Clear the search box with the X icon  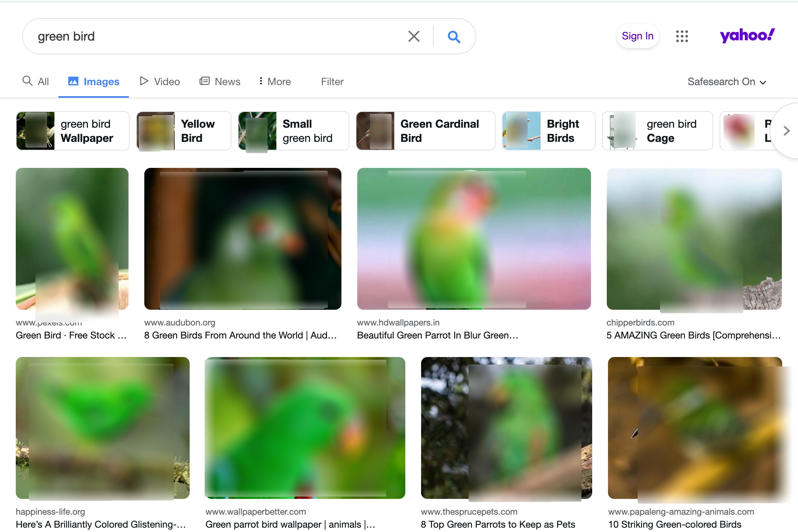[x=414, y=36]
